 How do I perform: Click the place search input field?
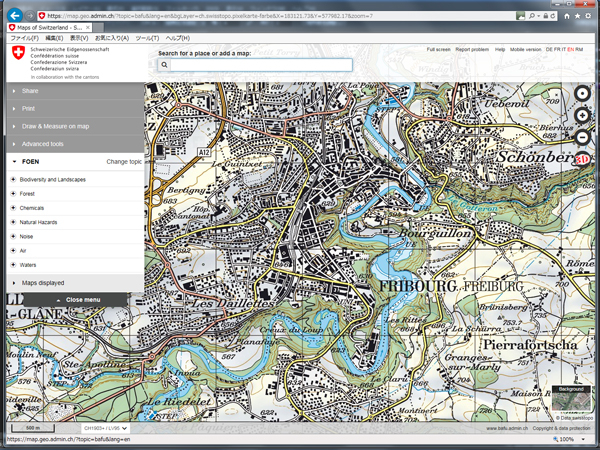pos(260,65)
